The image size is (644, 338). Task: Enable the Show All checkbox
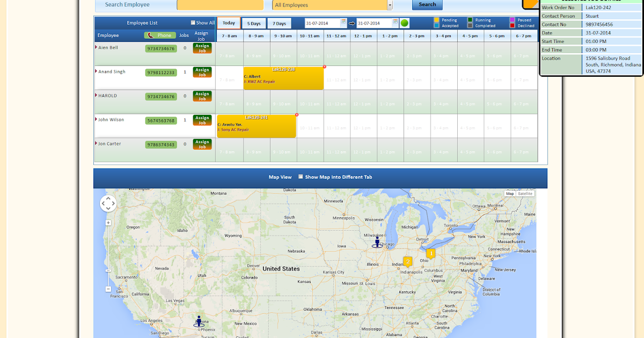click(193, 22)
